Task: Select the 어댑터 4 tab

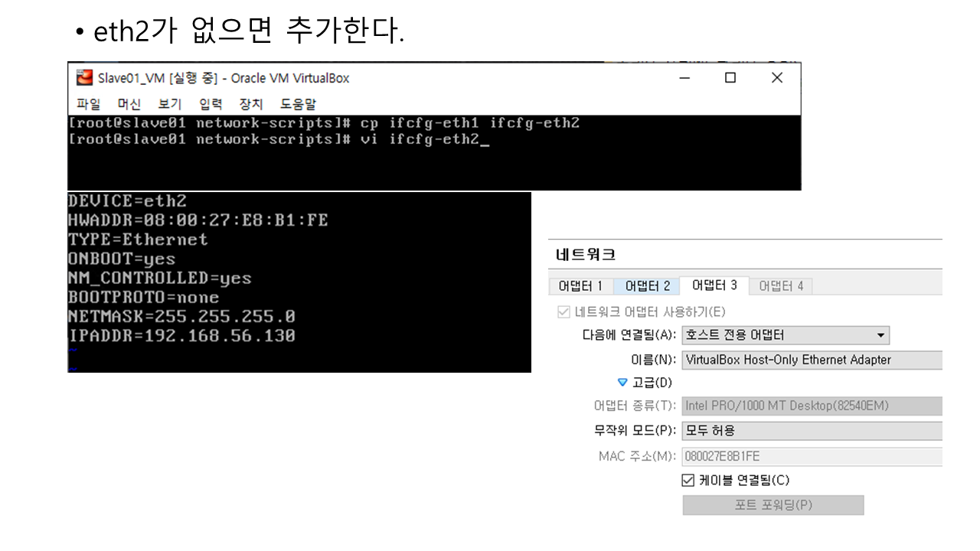Action: pos(781,286)
